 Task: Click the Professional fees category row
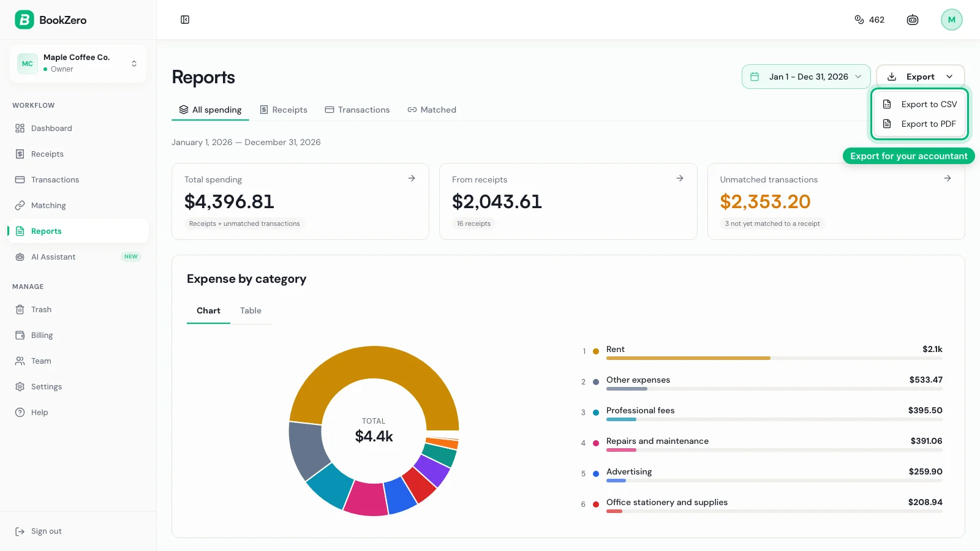[x=762, y=413]
